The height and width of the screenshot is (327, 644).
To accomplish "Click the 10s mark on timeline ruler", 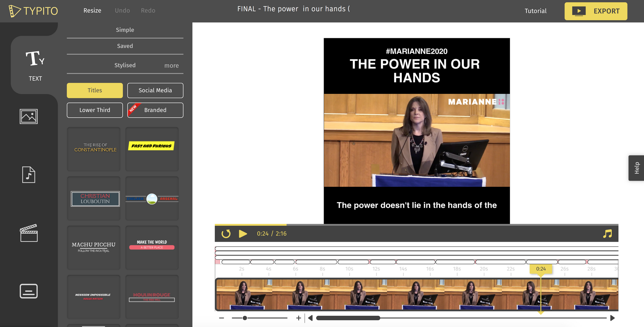I will (x=349, y=269).
